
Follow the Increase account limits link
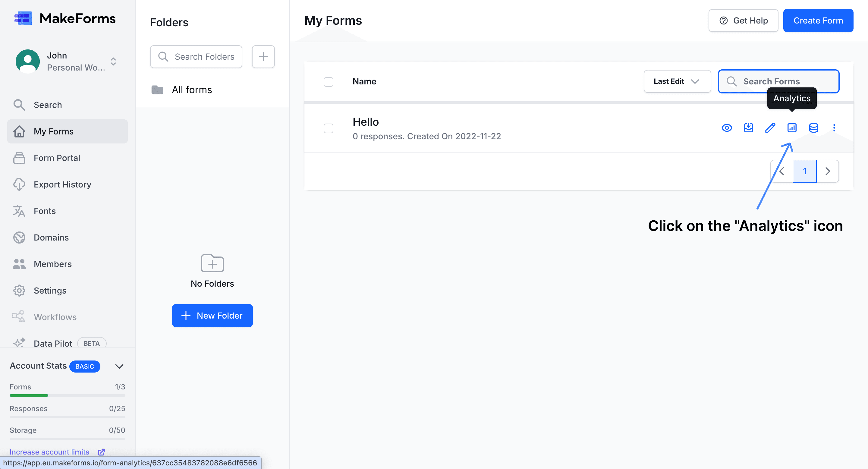pos(49,452)
